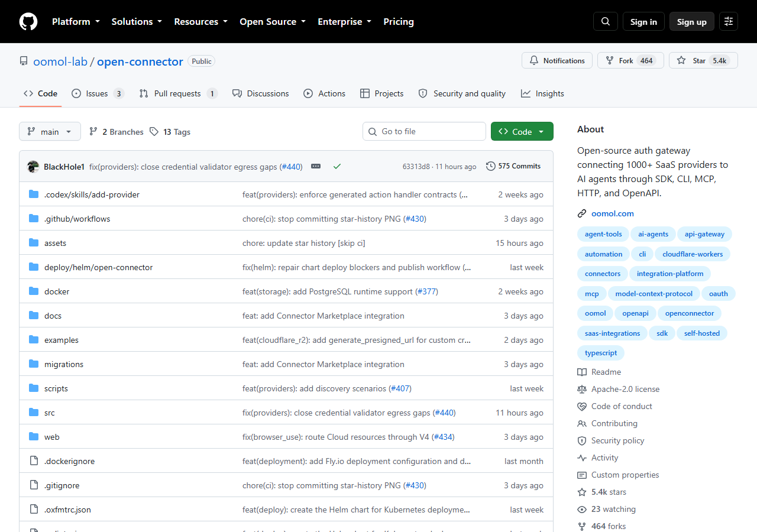The width and height of the screenshot is (757, 532).
Task: Click the link icon beside oomol.com
Action: click(582, 214)
